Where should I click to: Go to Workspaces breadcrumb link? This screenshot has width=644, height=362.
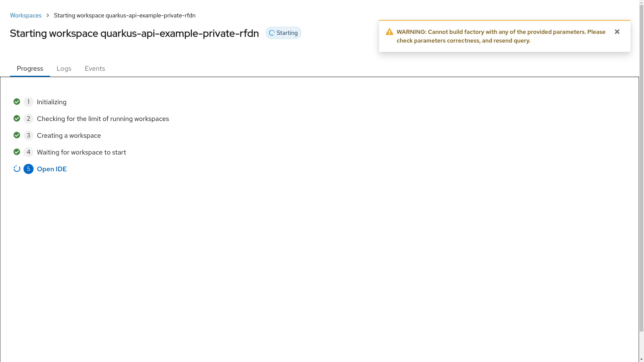click(x=26, y=15)
